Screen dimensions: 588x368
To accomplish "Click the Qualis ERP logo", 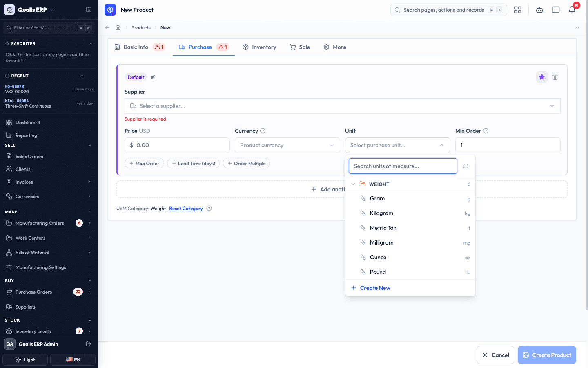I will coord(9,10).
